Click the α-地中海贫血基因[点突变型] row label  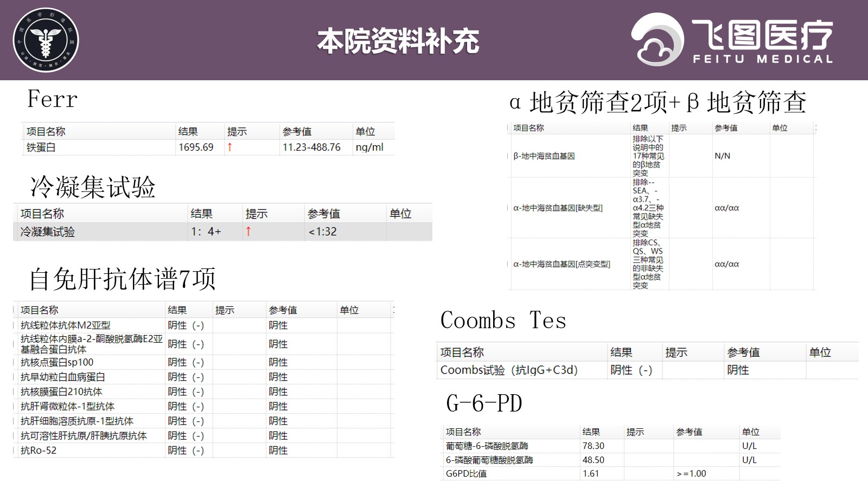(x=561, y=265)
